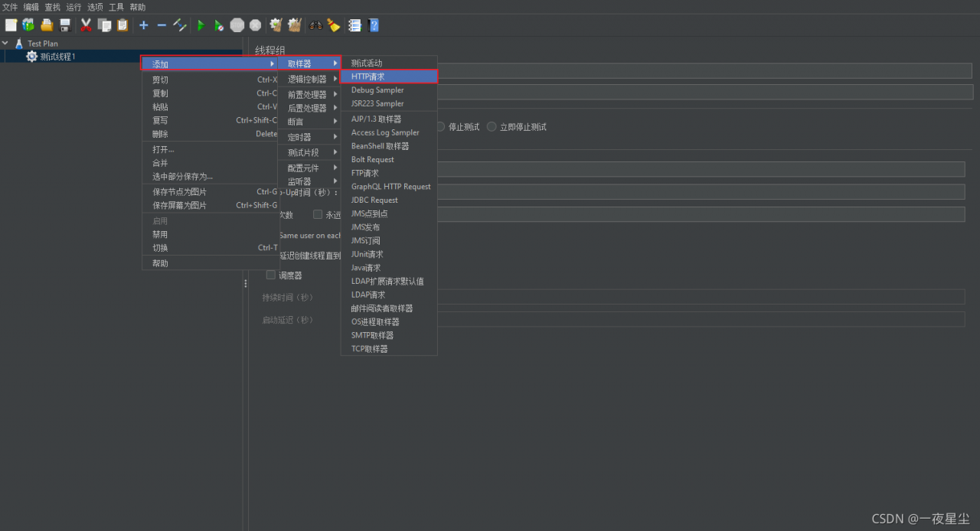The width and height of the screenshot is (980, 531).
Task: Click the green Start run icon
Action: [201, 25]
